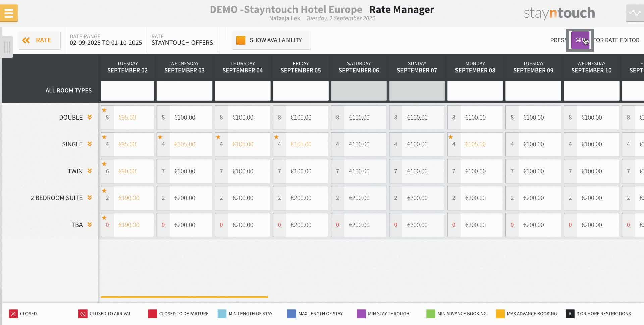644x325 pixels.
Task: Select the Sunday September 07 column header
Action: click(x=417, y=67)
